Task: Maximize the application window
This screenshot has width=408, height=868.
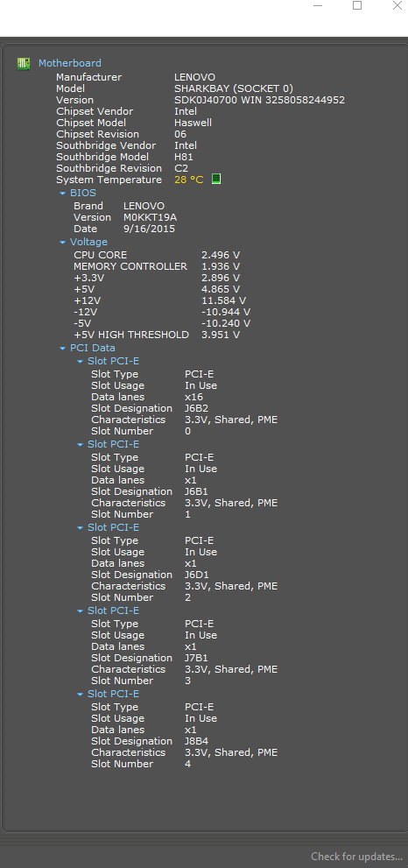Action: [357, 5]
